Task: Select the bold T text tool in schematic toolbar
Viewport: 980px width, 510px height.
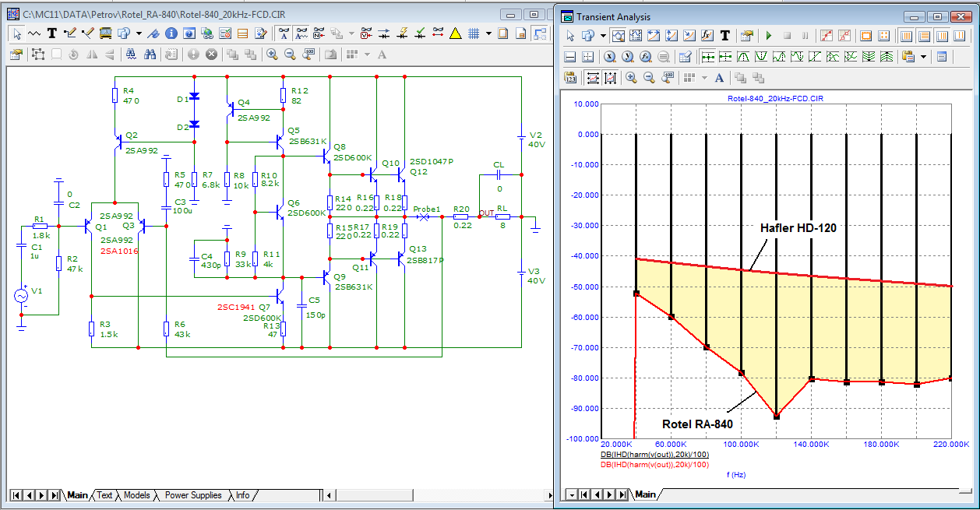Action: tap(52, 33)
